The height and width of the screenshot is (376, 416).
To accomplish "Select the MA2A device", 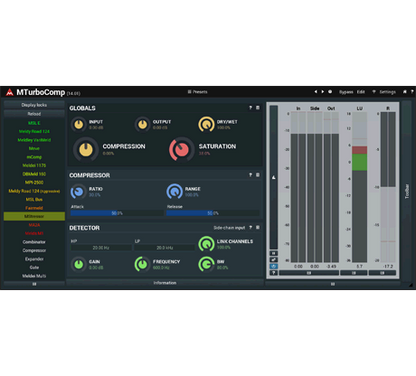I will pos(34,225).
